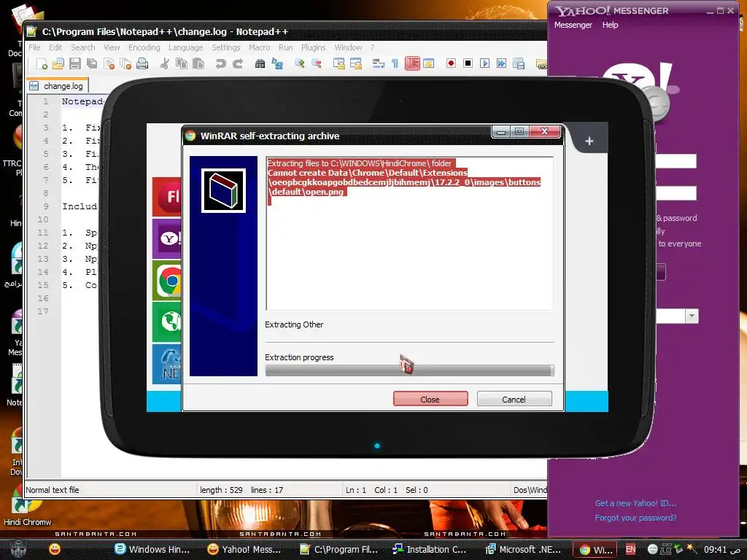Click Yahoo ID input field
Screen dimensions: 747x560
676,161
